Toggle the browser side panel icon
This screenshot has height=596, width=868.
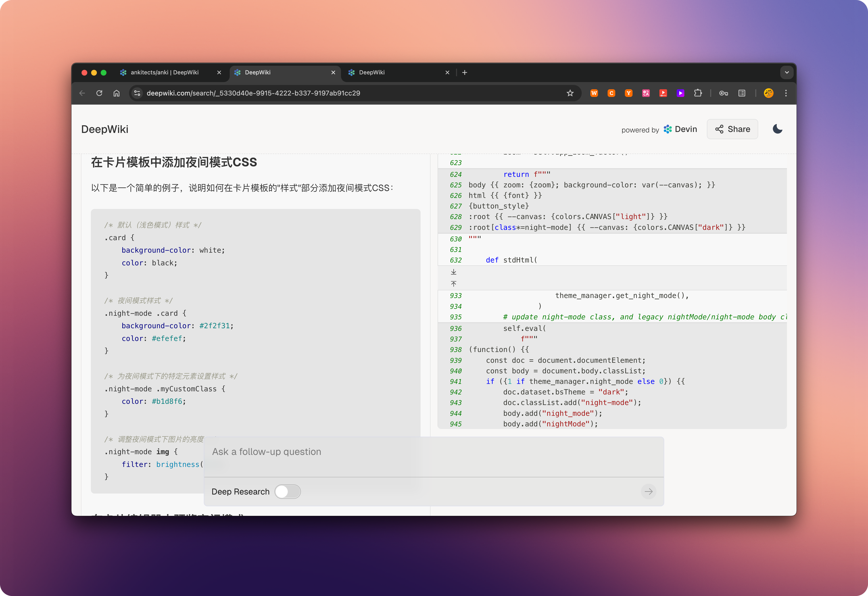pyautogui.click(x=742, y=93)
